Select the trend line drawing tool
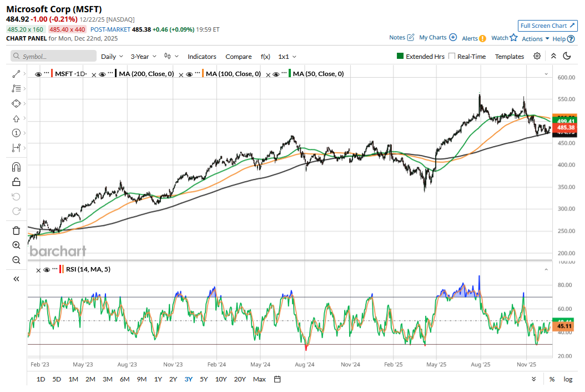 coord(16,74)
